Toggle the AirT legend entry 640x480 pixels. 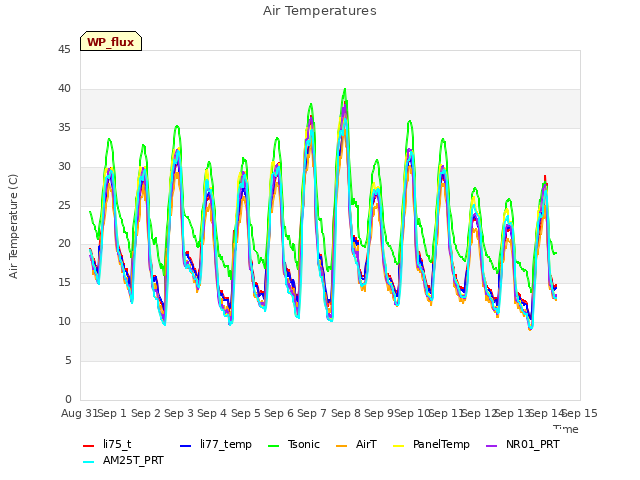[x=356, y=444]
